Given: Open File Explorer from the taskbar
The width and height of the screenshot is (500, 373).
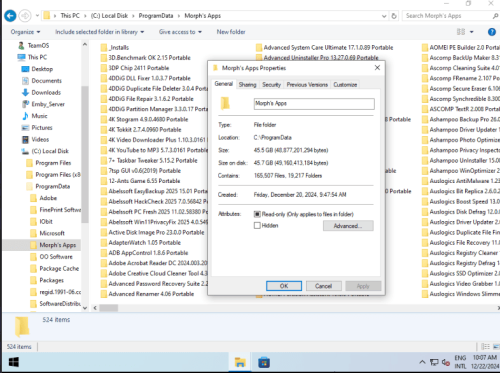Looking at the screenshot, I should (x=240, y=362).
